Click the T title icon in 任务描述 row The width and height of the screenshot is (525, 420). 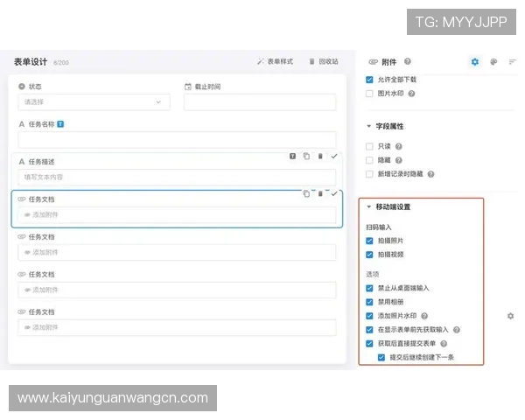[x=292, y=156]
